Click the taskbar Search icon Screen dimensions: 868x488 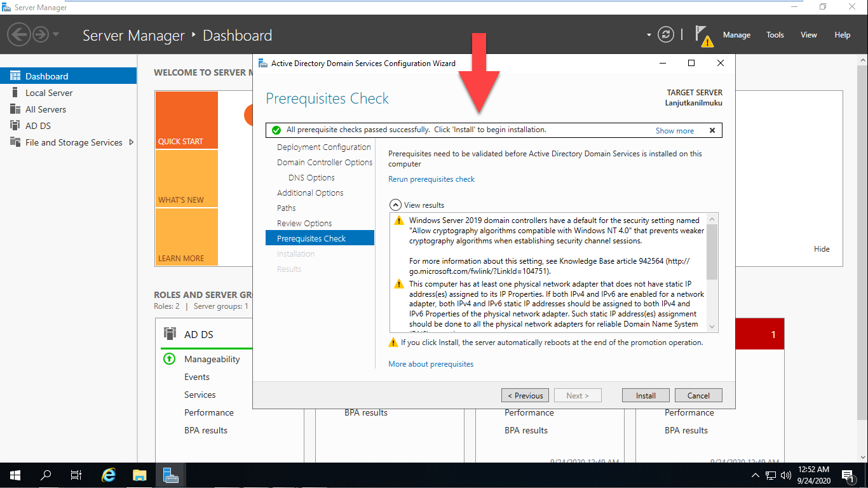(x=46, y=475)
